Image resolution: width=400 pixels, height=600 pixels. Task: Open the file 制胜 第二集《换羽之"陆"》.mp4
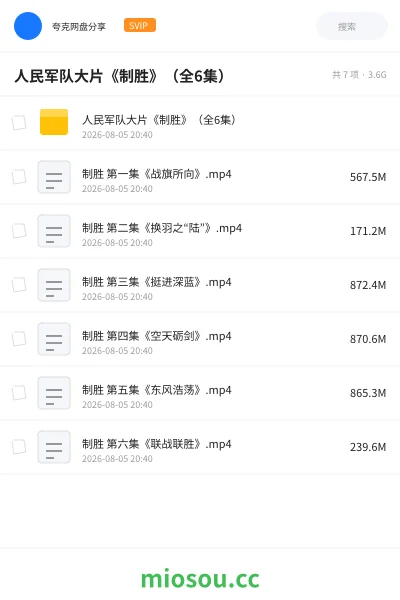coord(162,228)
